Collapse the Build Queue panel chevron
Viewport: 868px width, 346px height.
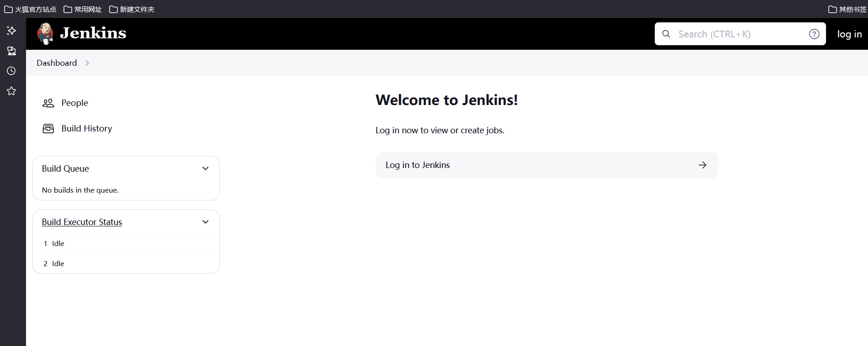coord(205,168)
